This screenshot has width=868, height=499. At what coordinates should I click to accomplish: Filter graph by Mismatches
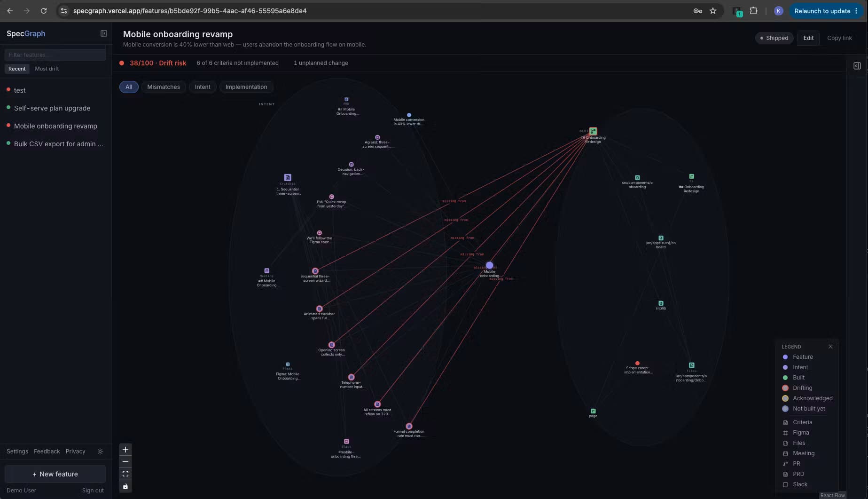[x=164, y=87]
